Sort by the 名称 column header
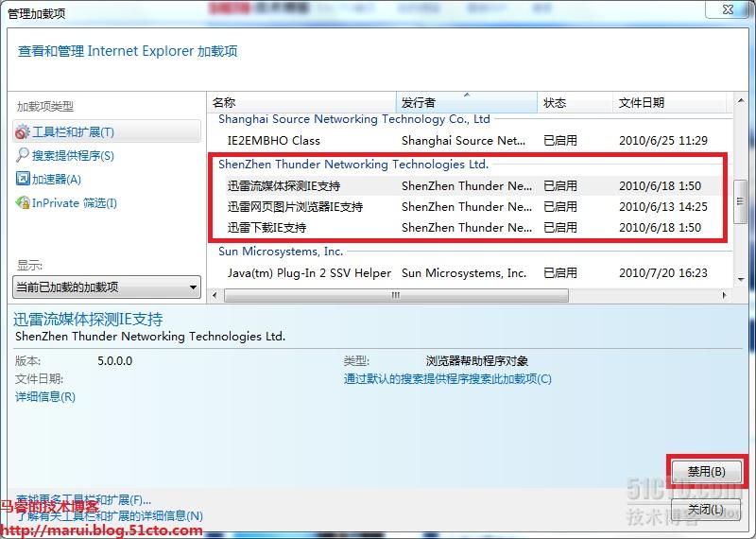756x539 pixels. (301, 102)
